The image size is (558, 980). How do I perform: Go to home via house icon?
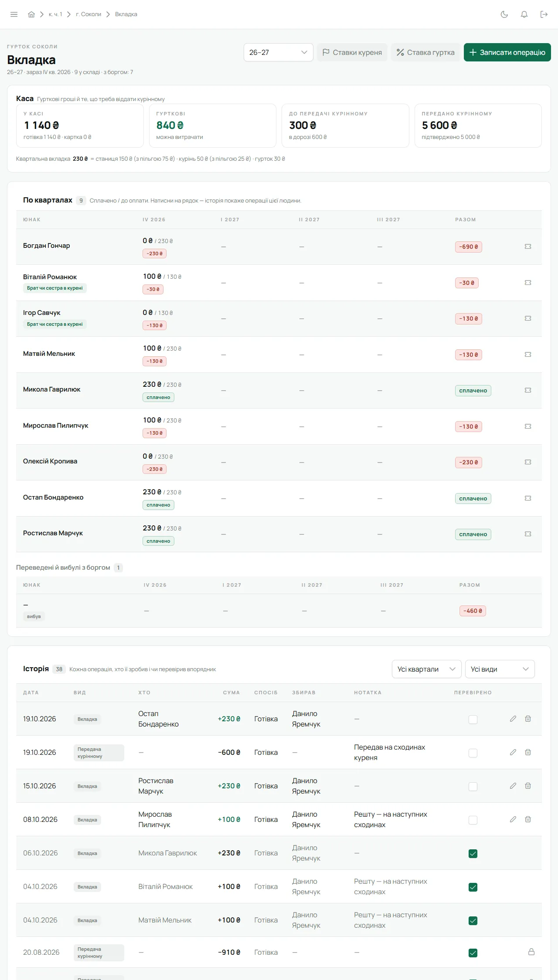31,14
